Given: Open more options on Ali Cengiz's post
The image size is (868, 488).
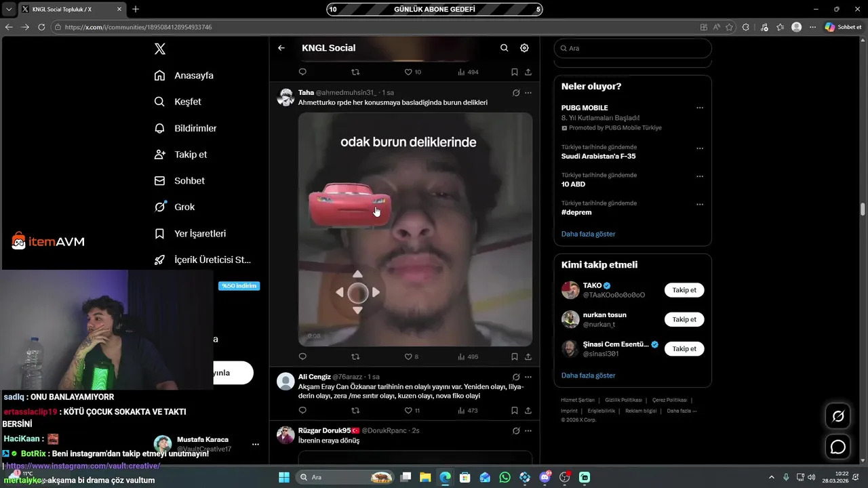Looking at the screenshot, I should pos(528,377).
